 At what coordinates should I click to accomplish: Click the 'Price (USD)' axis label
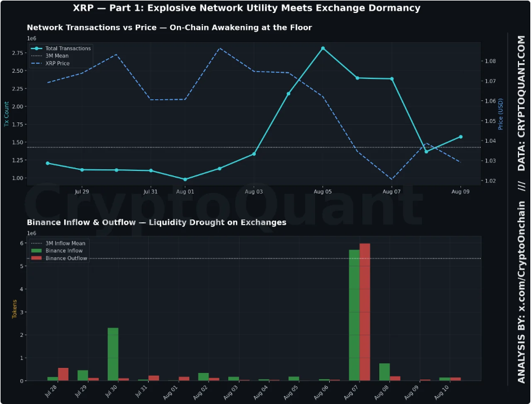tap(500, 114)
